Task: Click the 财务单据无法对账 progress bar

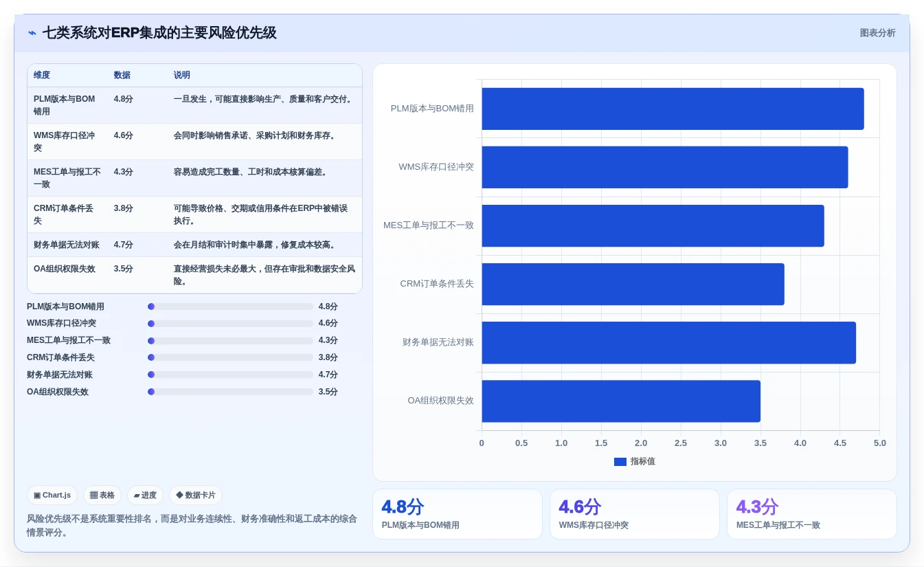Action: point(230,375)
